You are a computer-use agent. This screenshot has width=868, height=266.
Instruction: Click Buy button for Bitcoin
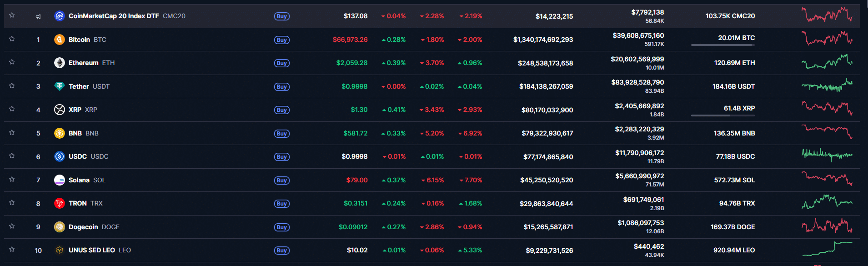[282, 40]
